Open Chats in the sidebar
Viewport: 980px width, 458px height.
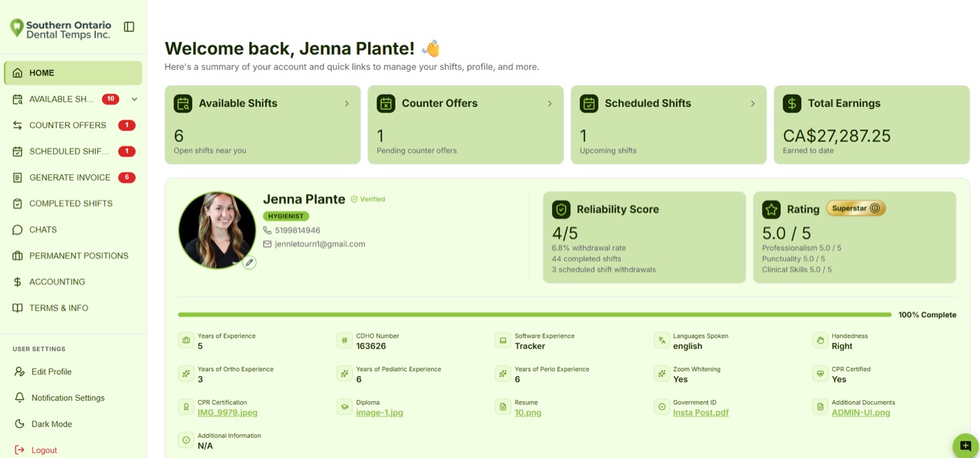73,230
